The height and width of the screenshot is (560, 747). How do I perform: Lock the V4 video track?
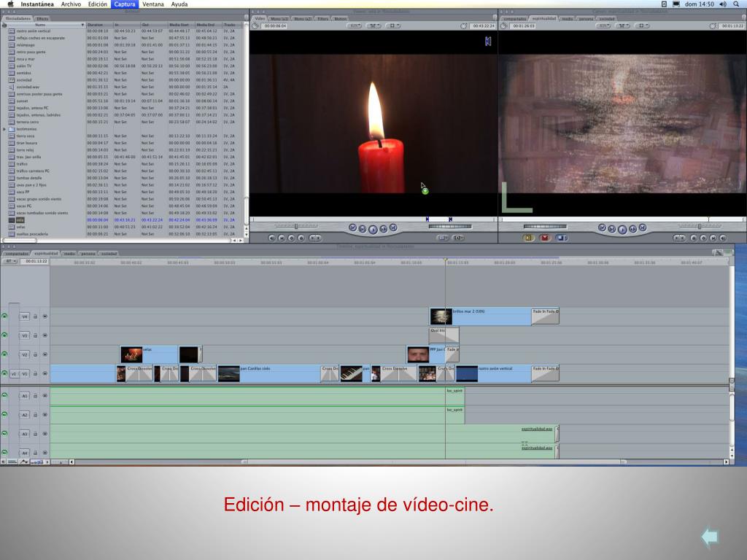(x=35, y=316)
